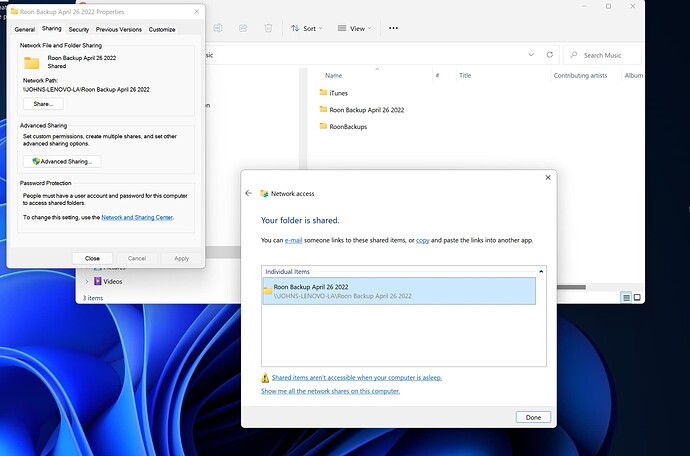This screenshot has width=690, height=456.
Task: Sort files by the Name column
Action: pos(333,76)
